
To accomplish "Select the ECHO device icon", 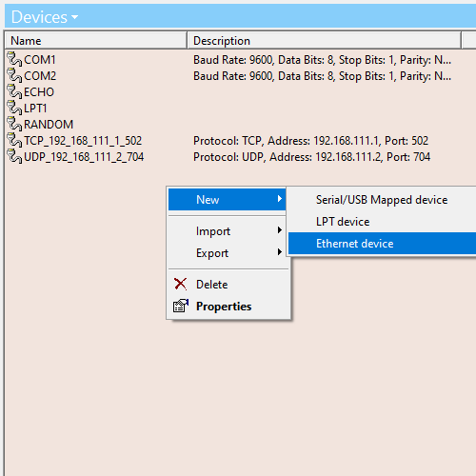I will tap(14, 91).
